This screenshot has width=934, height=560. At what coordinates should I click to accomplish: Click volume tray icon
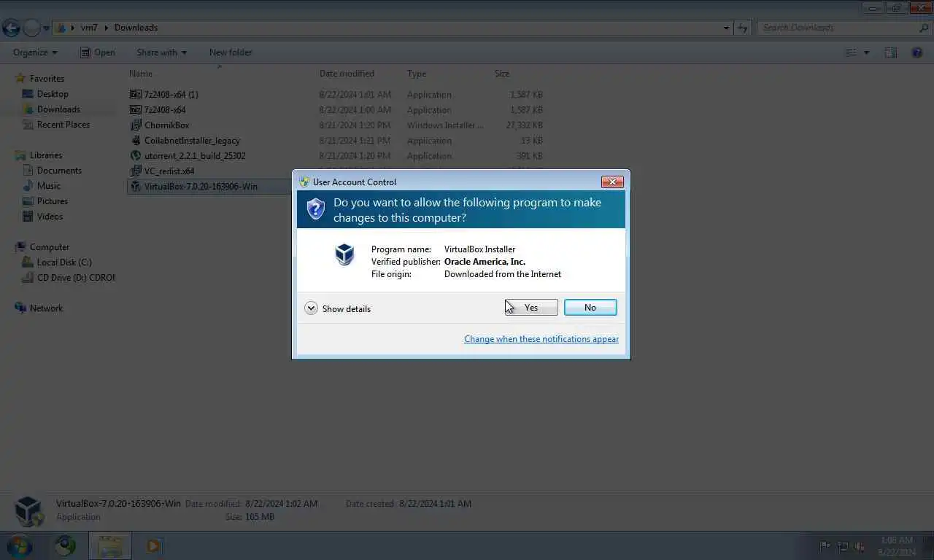click(860, 546)
